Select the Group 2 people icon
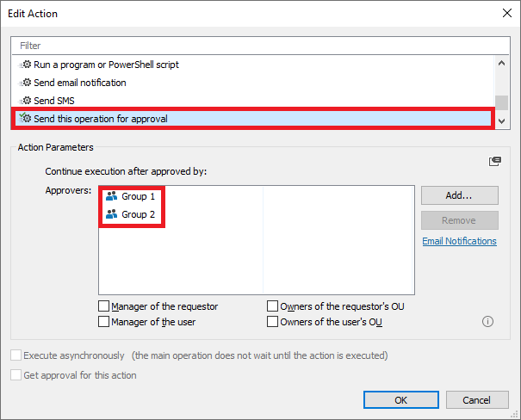 point(111,214)
